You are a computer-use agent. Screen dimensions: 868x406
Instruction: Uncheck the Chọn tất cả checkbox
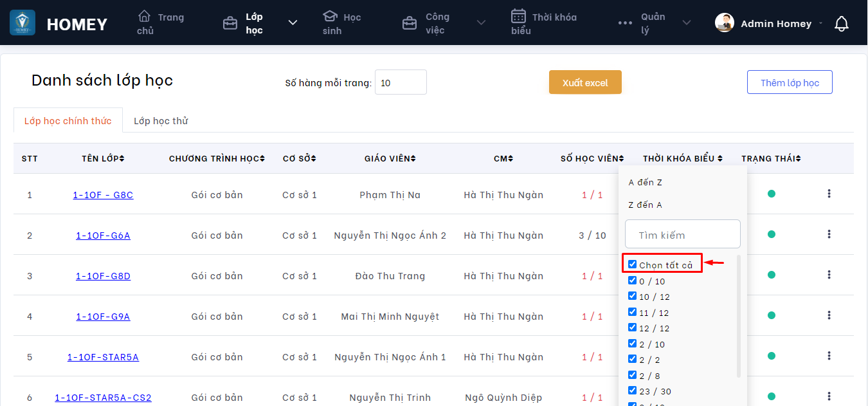coord(632,264)
